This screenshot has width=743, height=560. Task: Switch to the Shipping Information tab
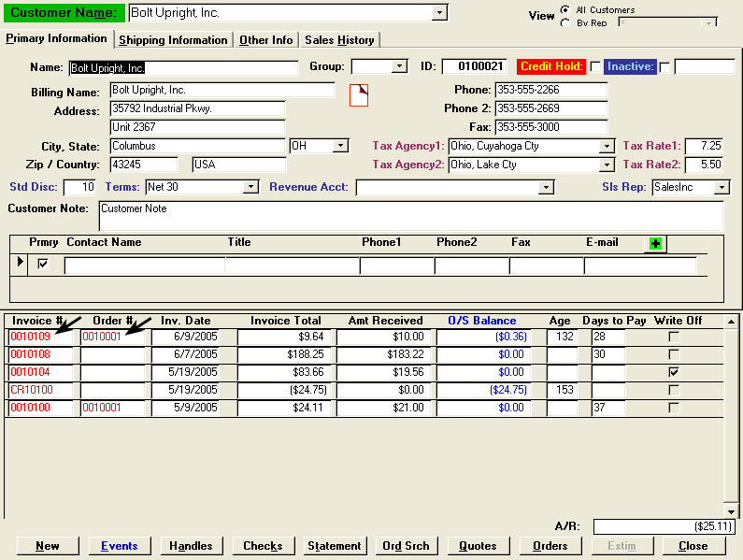[173, 40]
